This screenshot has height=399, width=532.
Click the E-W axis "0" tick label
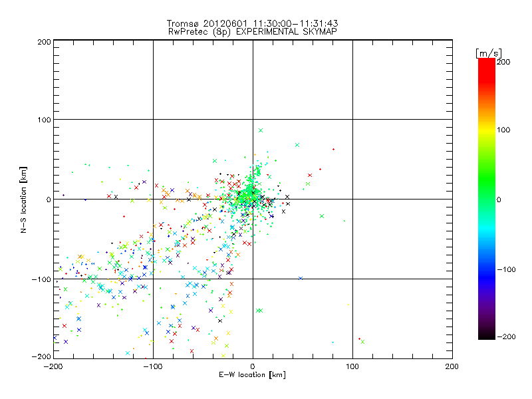click(253, 366)
